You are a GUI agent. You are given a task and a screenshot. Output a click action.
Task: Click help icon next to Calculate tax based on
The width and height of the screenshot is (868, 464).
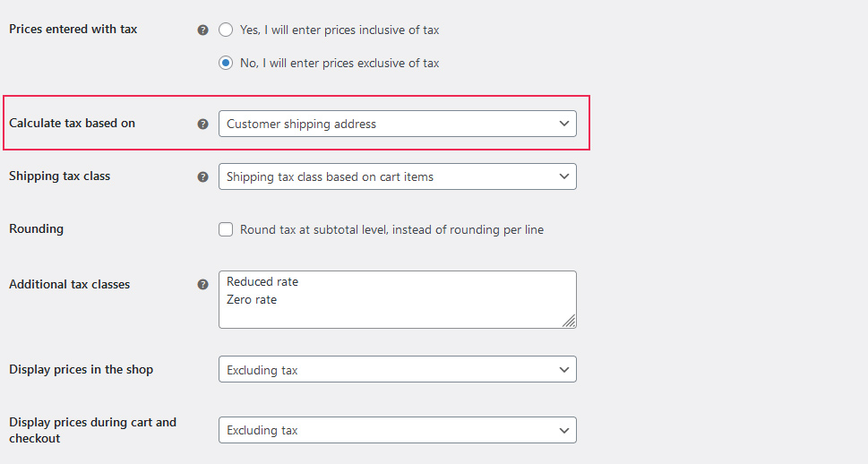click(x=202, y=124)
